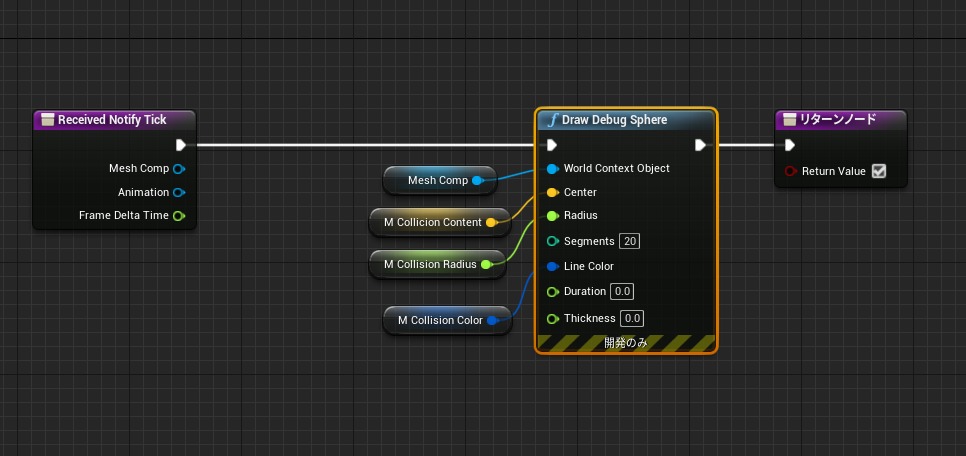This screenshot has width=966, height=456.
Task: Select the Draw Debug Sphere node title
Action: pos(615,120)
